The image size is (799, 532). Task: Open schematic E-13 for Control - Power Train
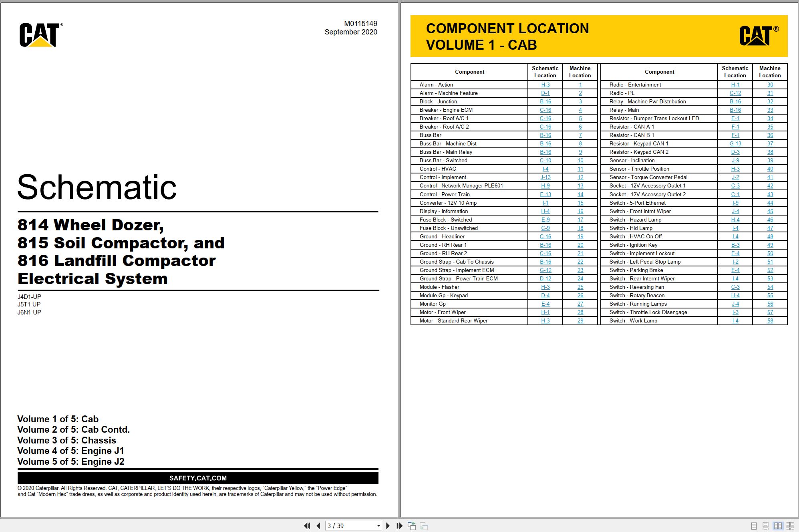click(545, 194)
